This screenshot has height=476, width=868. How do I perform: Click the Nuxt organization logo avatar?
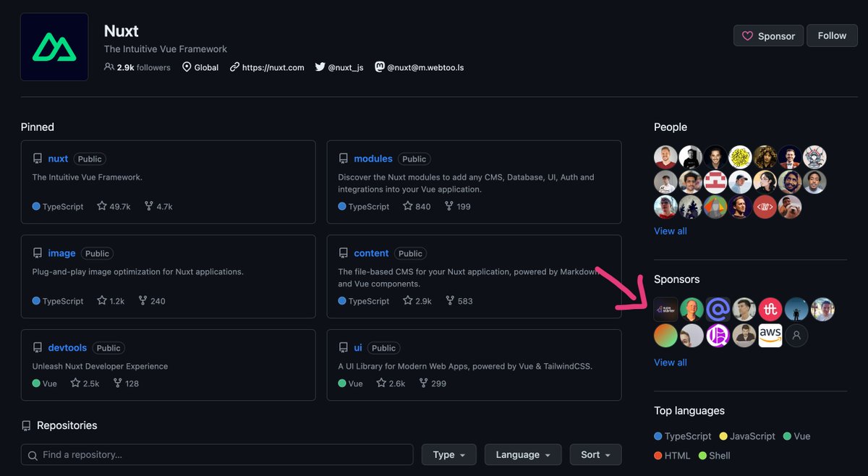pyautogui.click(x=54, y=47)
